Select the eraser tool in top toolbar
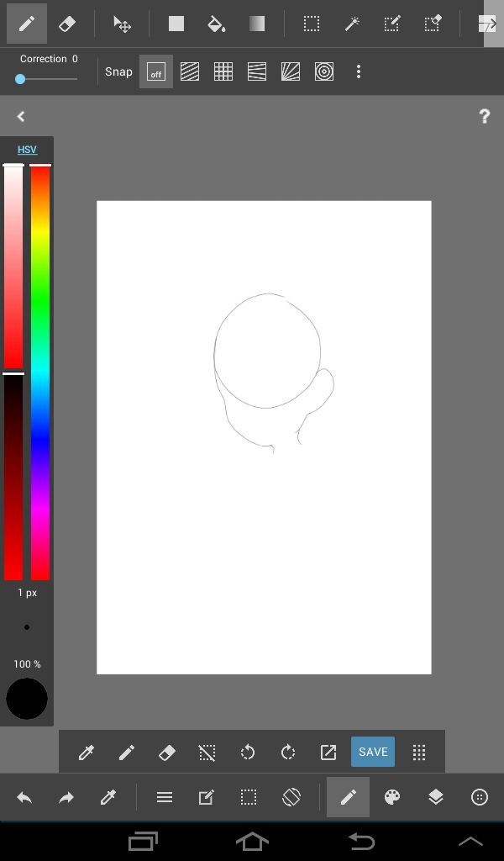This screenshot has height=861, width=504. [67, 24]
